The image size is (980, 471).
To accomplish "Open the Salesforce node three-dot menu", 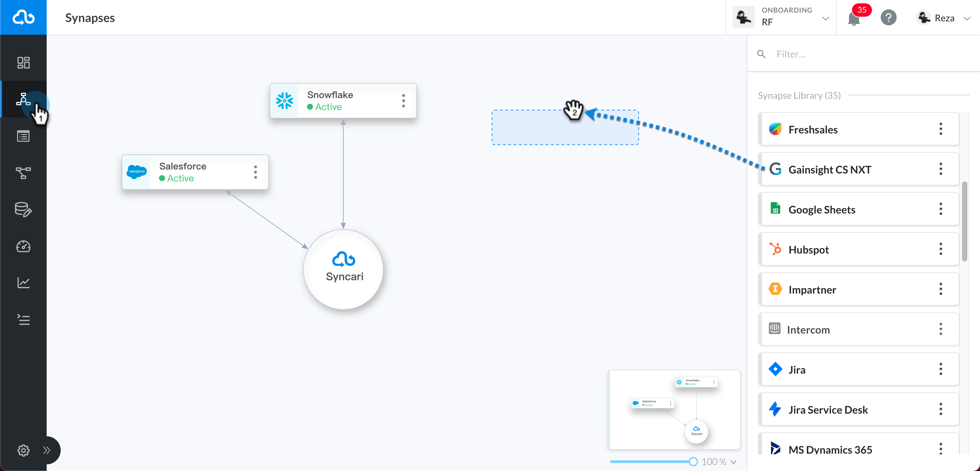I will pyautogui.click(x=255, y=172).
